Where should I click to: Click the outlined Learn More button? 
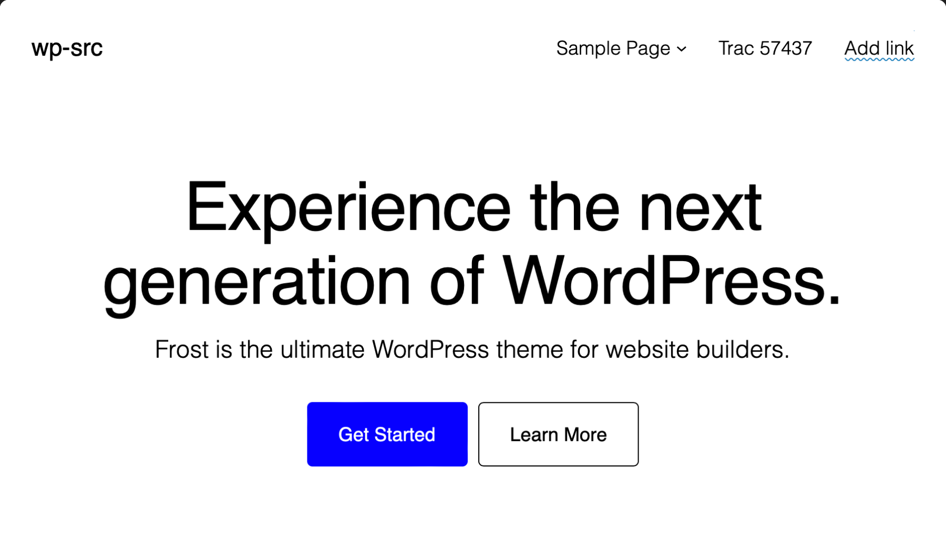tap(558, 434)
